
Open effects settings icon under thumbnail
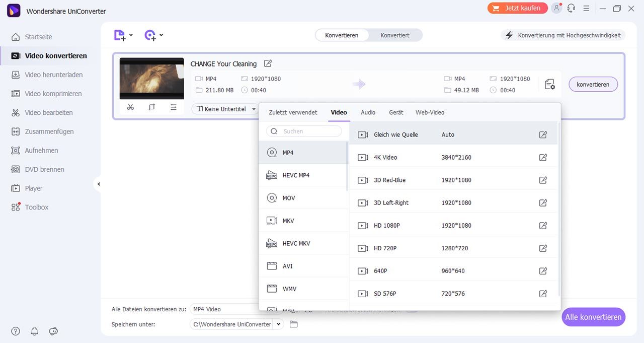pos(174,107)
